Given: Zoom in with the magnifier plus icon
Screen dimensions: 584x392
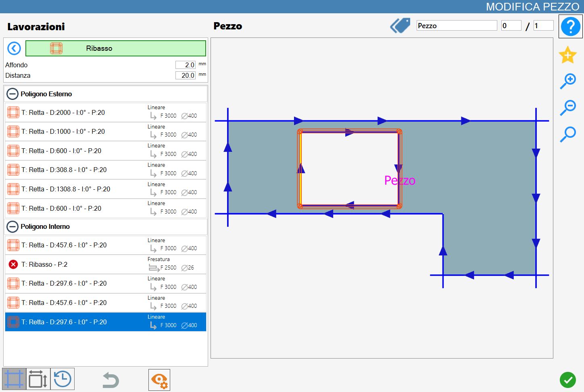Looking at the screenshot, I should click(x=568, y=81).
